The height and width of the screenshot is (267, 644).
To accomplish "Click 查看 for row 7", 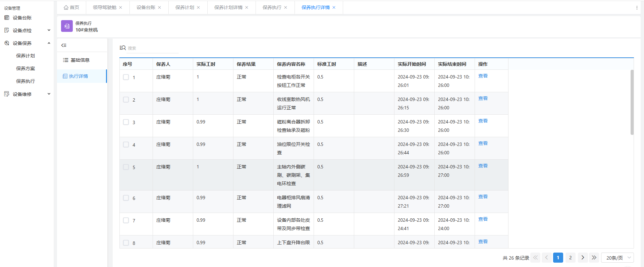I will (x=483, y=219).
